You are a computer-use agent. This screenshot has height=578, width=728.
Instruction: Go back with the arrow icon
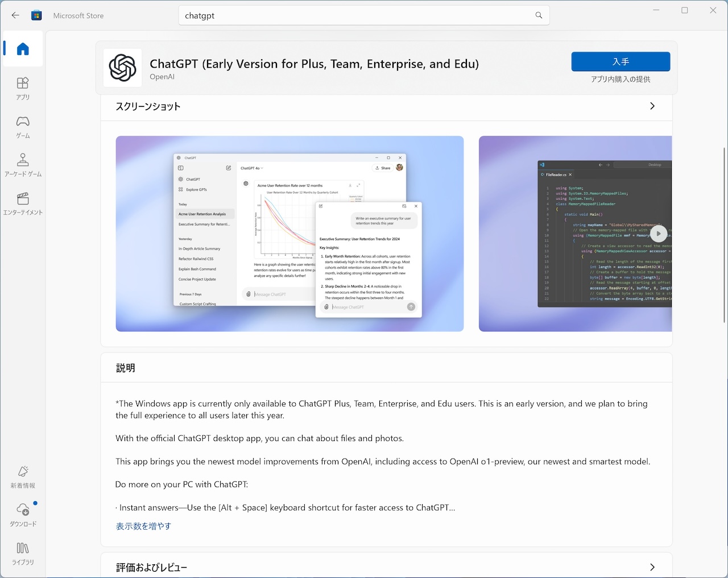point(15,15)
